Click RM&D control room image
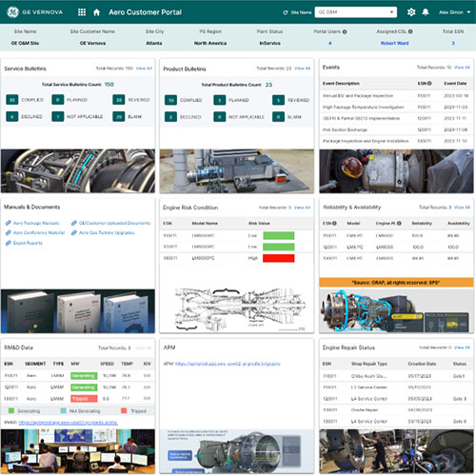Screen dimensions: 476x476 click(78, 451)
